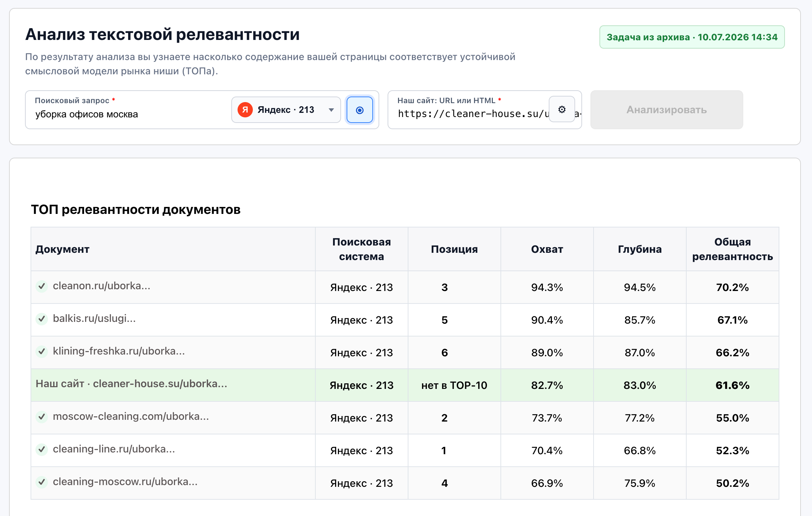Open klining-freshka.ru/uborka... document link

coord(119,351)
